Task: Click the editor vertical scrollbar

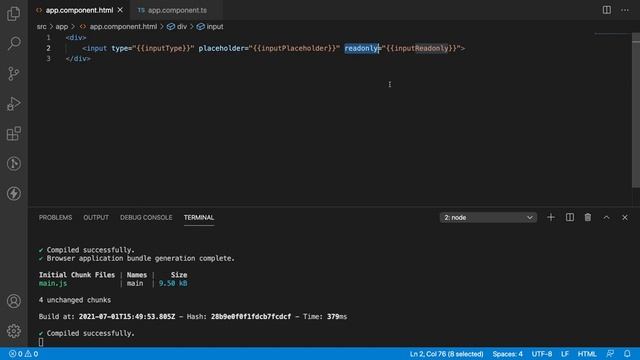Action: pyautogui.click(x=636, y=110)
